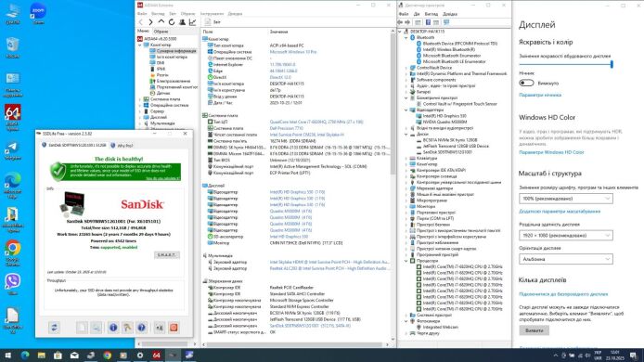
Task: Open File Explorer from taskbar
Action: 41,355
